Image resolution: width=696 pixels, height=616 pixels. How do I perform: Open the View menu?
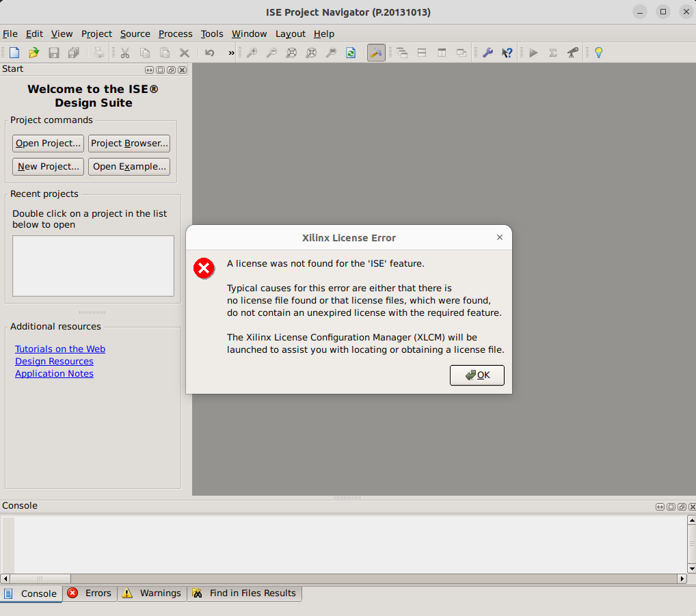pyautogui.click(x=62, y=34)
